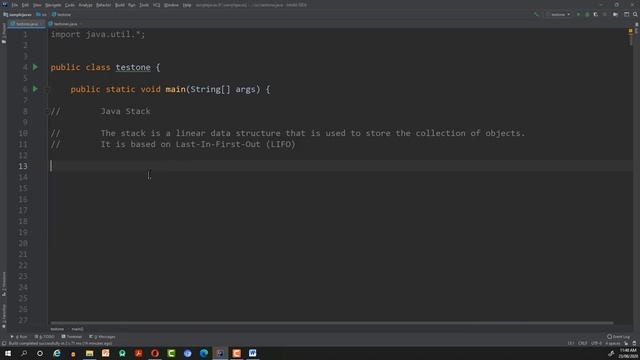Open the Code menu
The image size is (640, 360).
(70, 5)
